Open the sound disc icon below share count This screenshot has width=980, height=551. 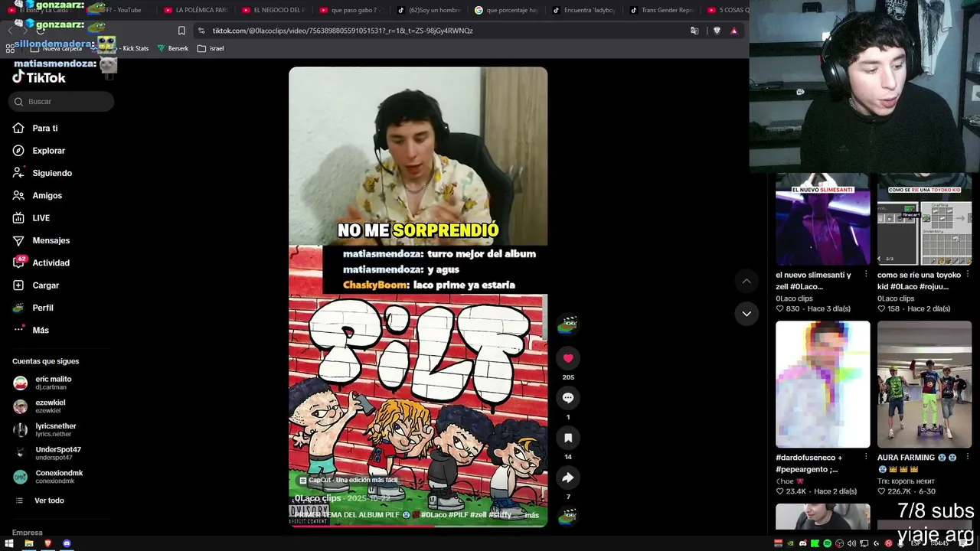(x=567, y=517)
